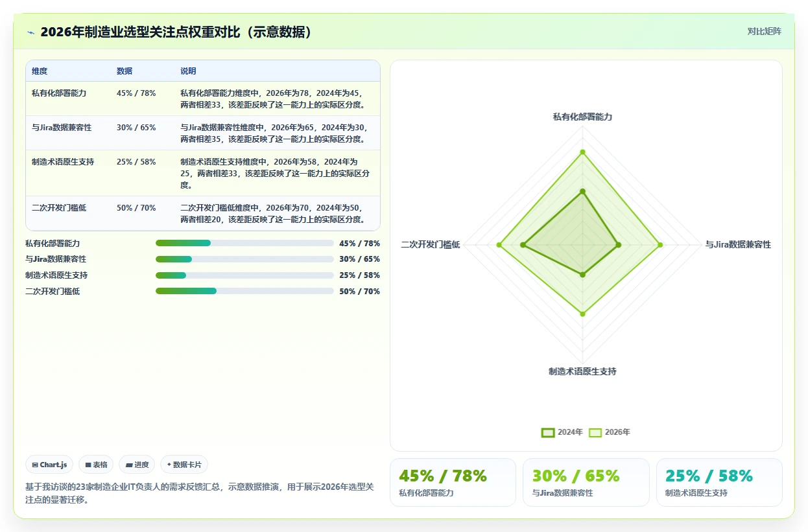Select the 进度 chip

pos(137,465)
